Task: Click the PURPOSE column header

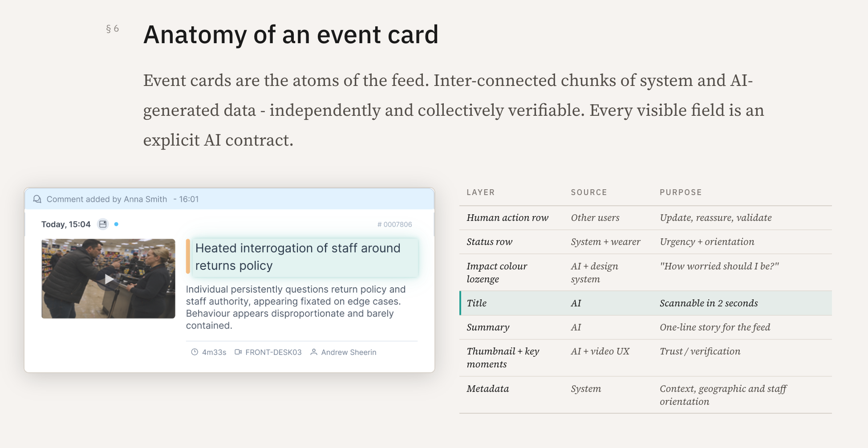Action: click(x=681, y=192)
